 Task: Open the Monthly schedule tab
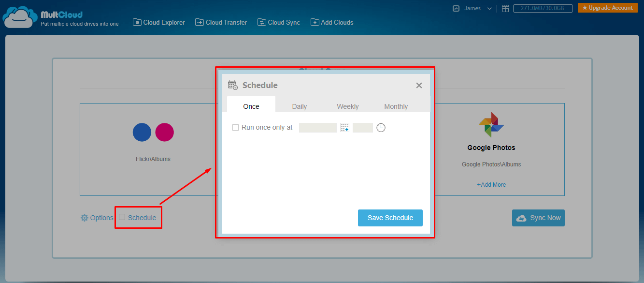[396, 106]
